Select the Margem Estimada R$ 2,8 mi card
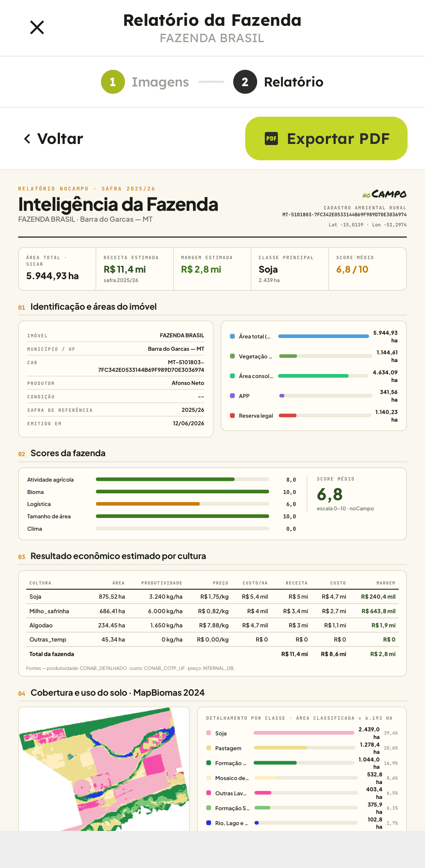The width and height of the screenshot is (425, 868). coord(212,269)
